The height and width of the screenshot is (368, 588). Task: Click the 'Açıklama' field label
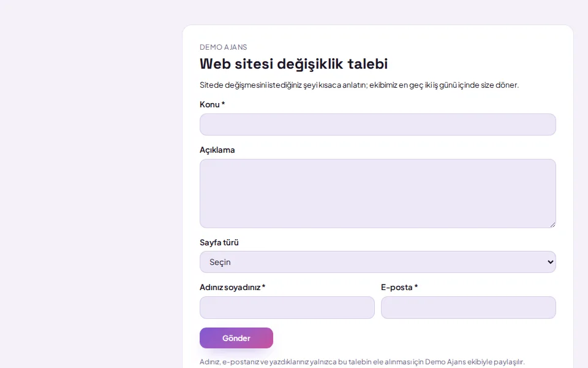click(217, 150)
